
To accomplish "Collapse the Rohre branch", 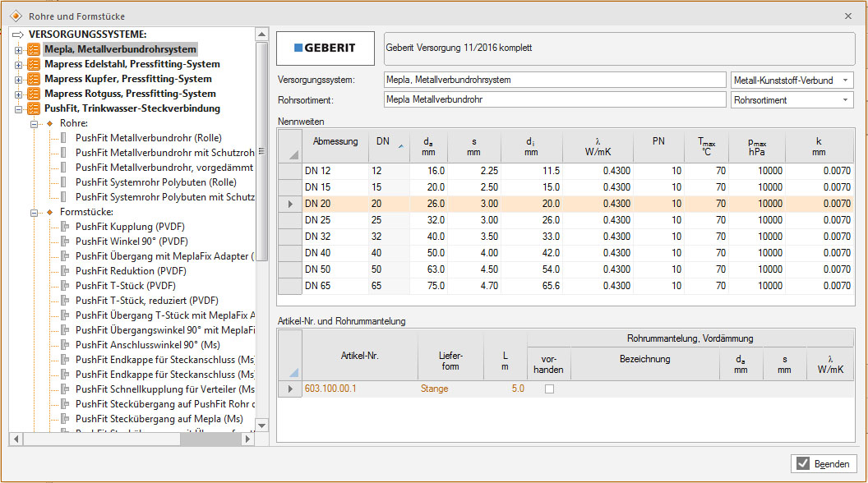I will coord(34,124).
